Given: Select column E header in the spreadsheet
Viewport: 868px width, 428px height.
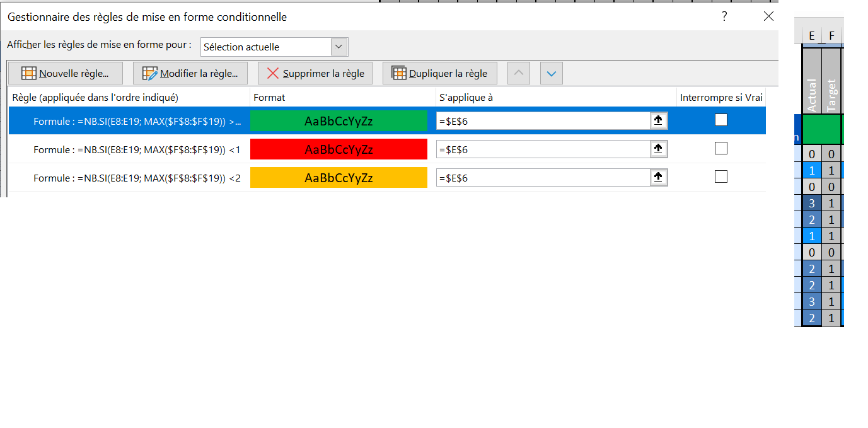Looking at the screenshot, I should point(812,36).
